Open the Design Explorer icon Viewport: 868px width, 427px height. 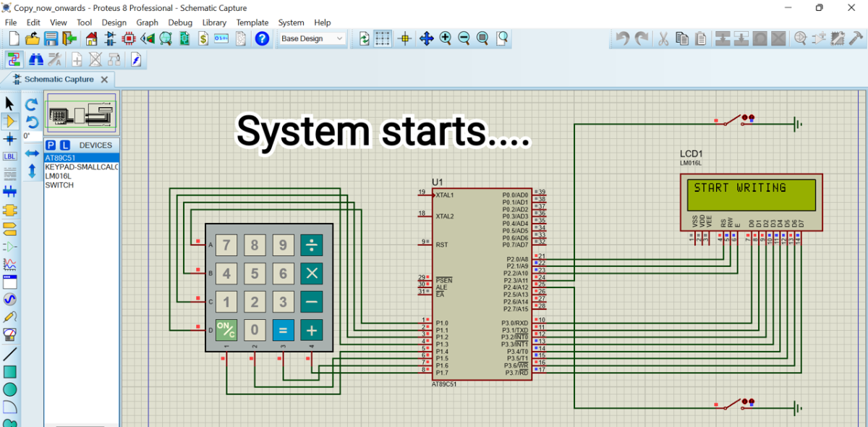pos(185,38)
